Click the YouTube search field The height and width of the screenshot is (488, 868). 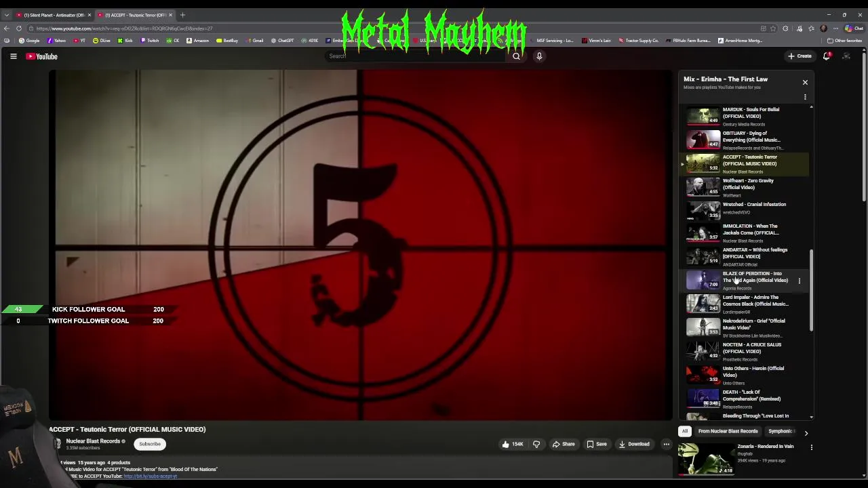click(416, 56)
